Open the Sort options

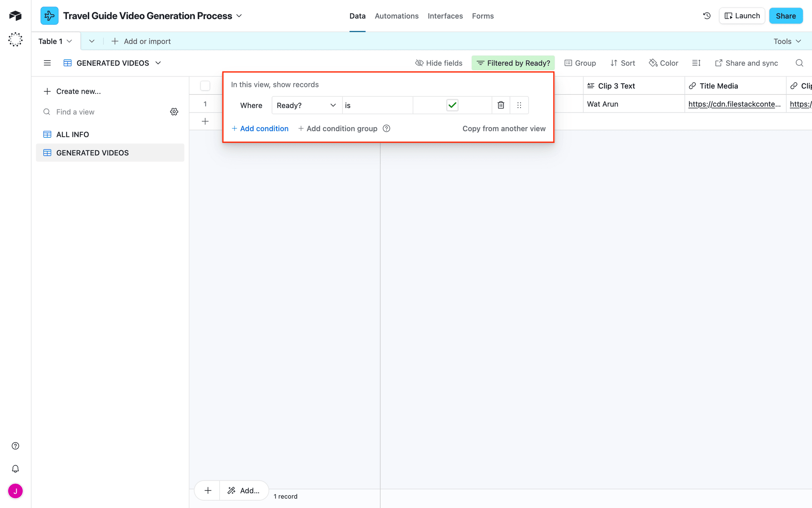pos(623,63)
